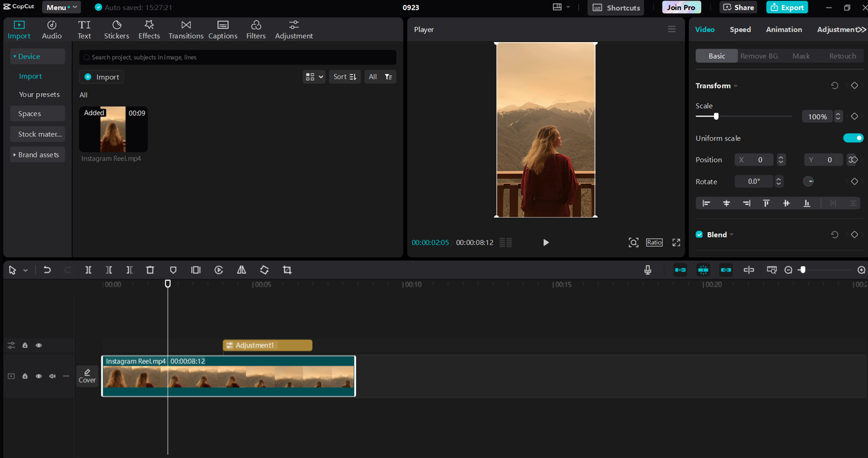Click the Join Pro button

(682, 7)
